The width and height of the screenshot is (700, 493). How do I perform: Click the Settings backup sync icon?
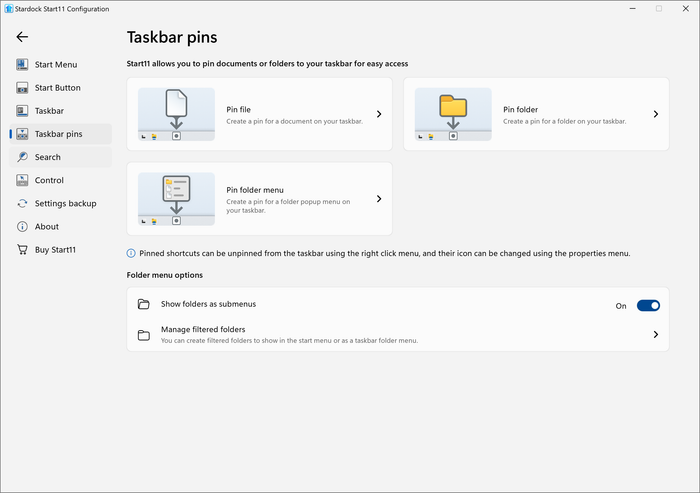click(22, 203)
